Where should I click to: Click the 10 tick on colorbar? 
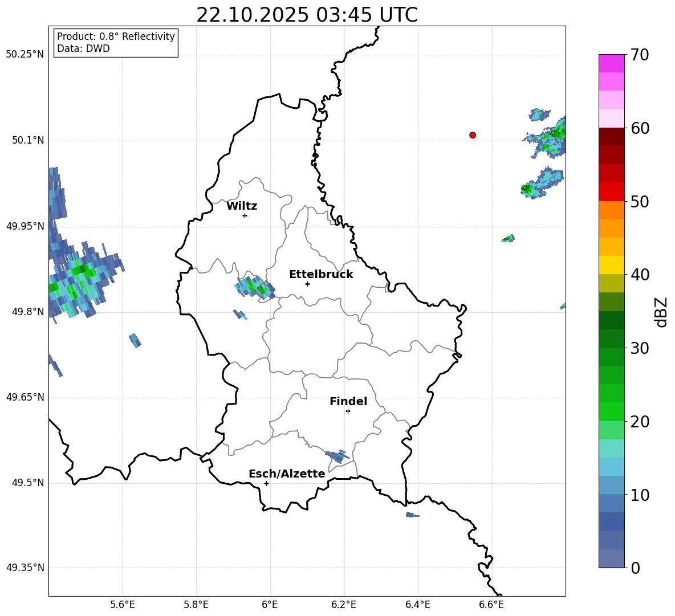(640, 495)
